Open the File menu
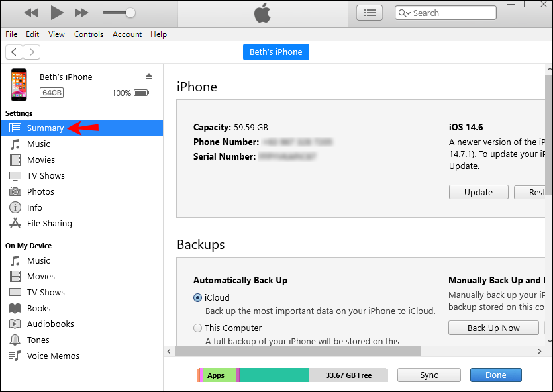Viewport: 553px width, 392px height. click(x=11, y=34)
